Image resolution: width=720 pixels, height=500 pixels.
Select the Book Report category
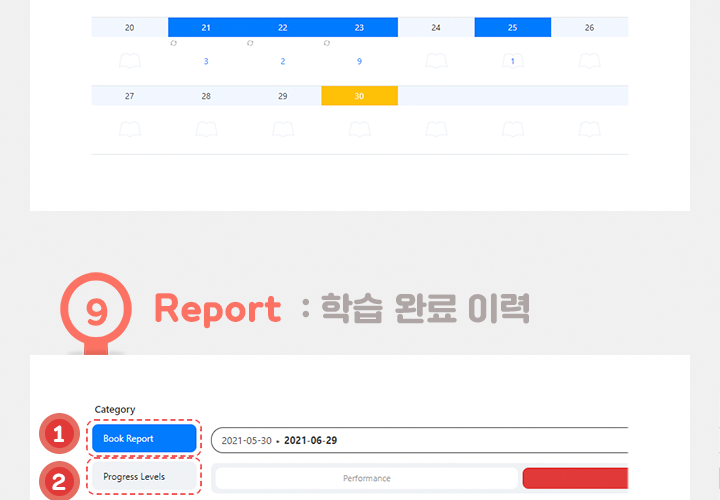(x=144, y=438)
